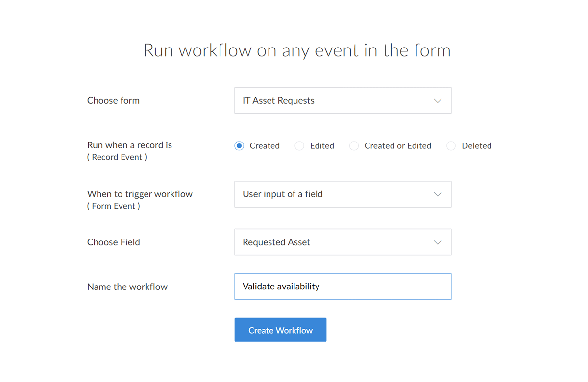Image resolution: width=588 pixels, height=382 pixels.
Task: Select the Deleted record event option
Action: click(x=450, y=145)
